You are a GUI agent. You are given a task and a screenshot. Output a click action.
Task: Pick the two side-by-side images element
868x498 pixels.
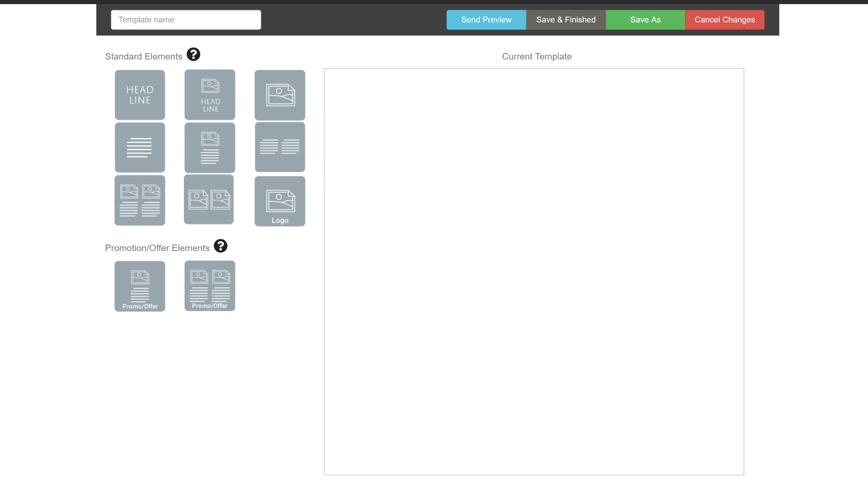[x=209, y=199]
